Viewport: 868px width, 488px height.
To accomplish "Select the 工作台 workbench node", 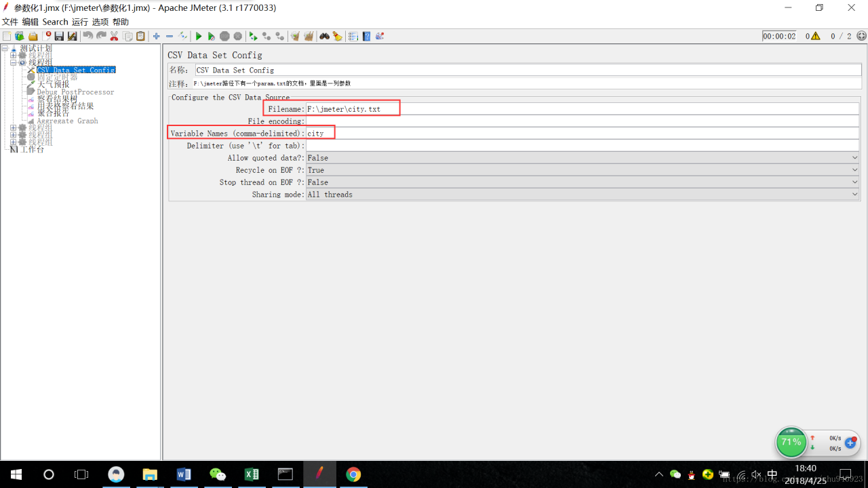I will [32, 149].
